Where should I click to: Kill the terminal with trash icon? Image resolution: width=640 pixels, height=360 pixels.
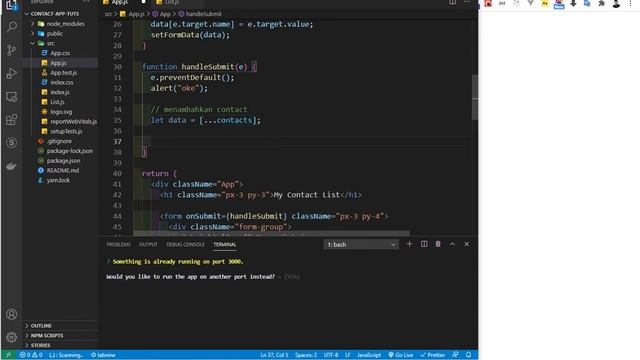438,244
